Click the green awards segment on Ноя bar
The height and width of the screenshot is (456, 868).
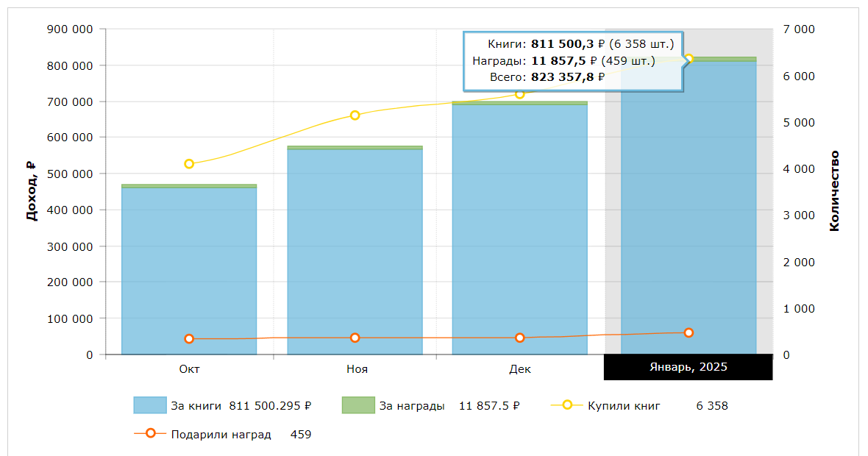(x=355, y=148)
